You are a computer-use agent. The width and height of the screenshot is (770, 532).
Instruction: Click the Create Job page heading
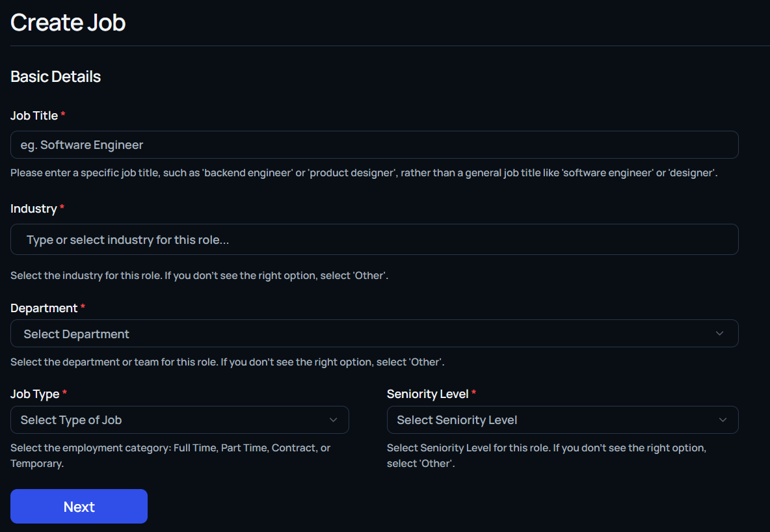pos(68,23)
